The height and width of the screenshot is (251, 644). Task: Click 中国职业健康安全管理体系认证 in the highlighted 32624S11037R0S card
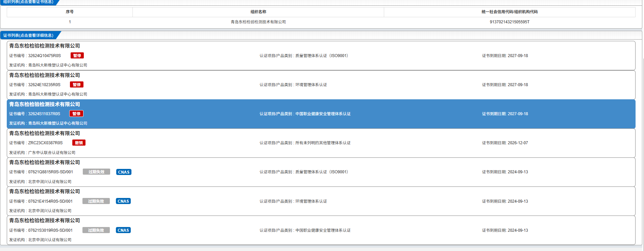tap(323, 114)
